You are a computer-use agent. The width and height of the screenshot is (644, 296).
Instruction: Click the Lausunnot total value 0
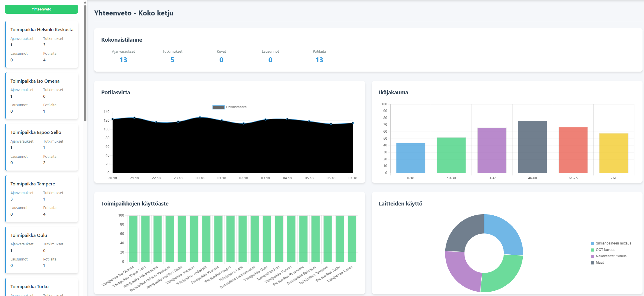click(270, 60)
